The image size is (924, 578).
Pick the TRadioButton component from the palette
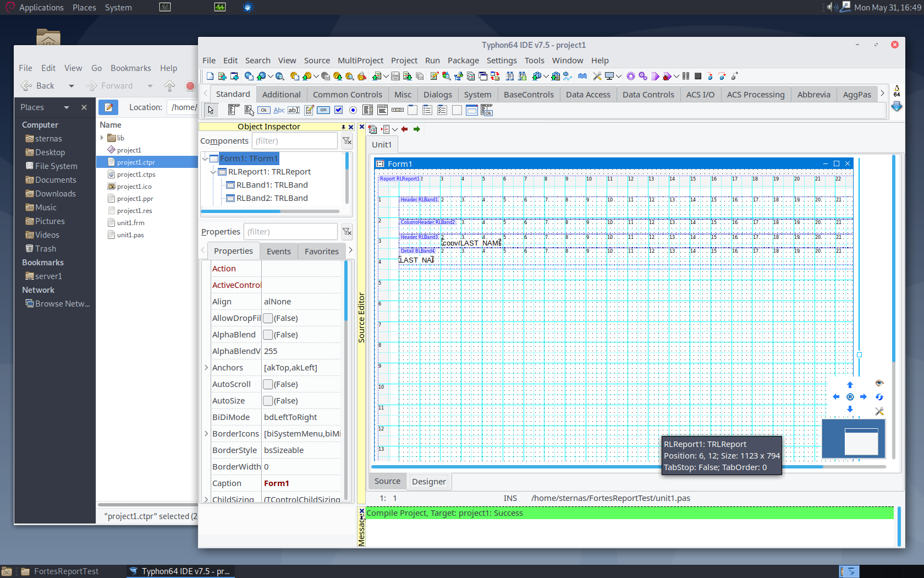353,110
